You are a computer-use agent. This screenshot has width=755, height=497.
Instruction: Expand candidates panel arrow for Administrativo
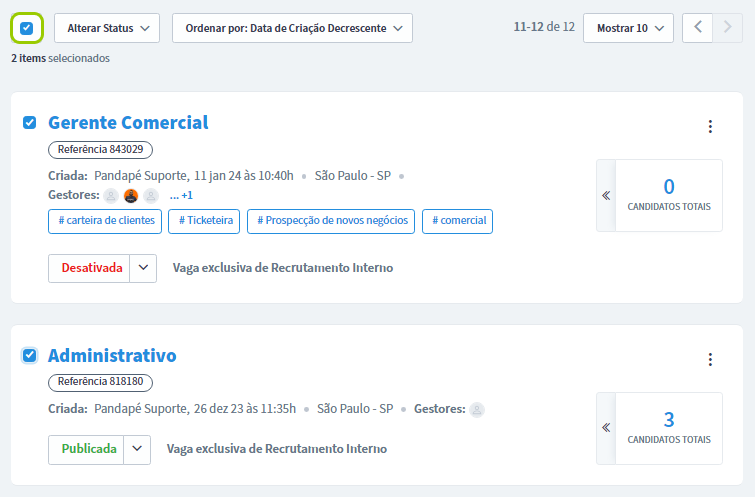pos(606,428)
